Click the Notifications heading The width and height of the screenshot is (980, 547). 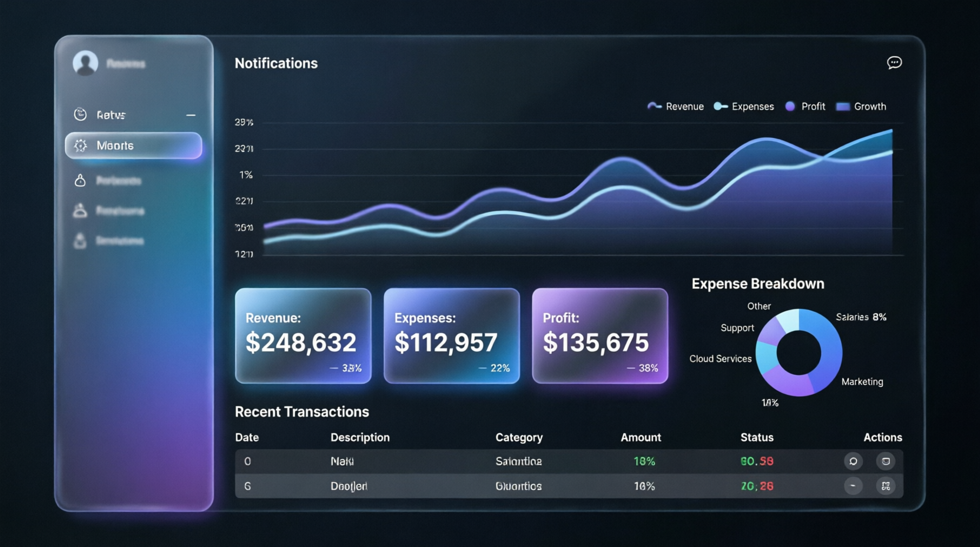click(x=276, y=63)
